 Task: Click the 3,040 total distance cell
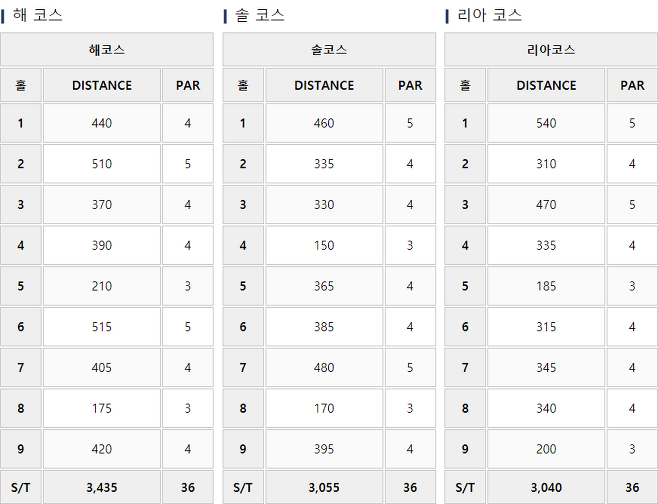click(546, 487)
